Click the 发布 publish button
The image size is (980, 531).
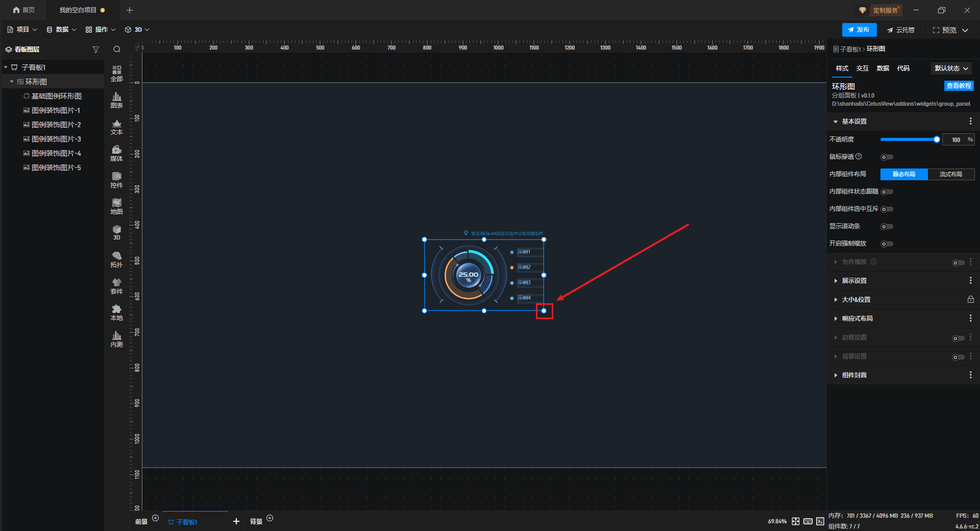coord(859,30)
